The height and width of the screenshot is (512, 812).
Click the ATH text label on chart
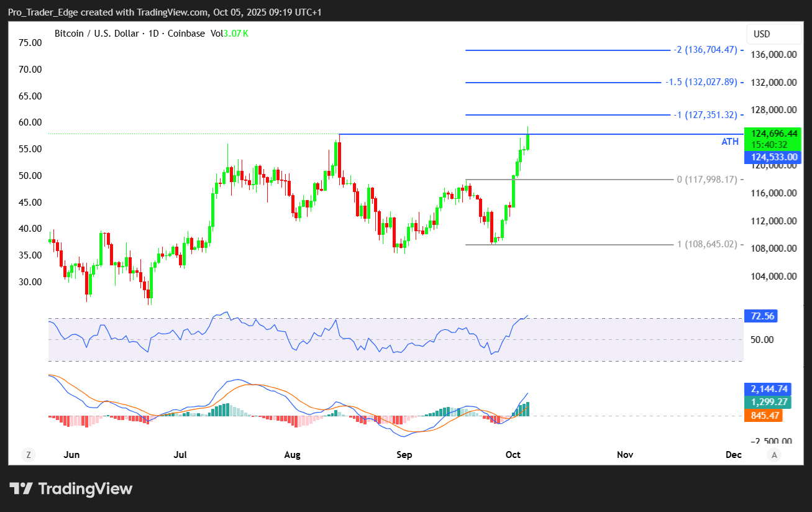point(730,142)
